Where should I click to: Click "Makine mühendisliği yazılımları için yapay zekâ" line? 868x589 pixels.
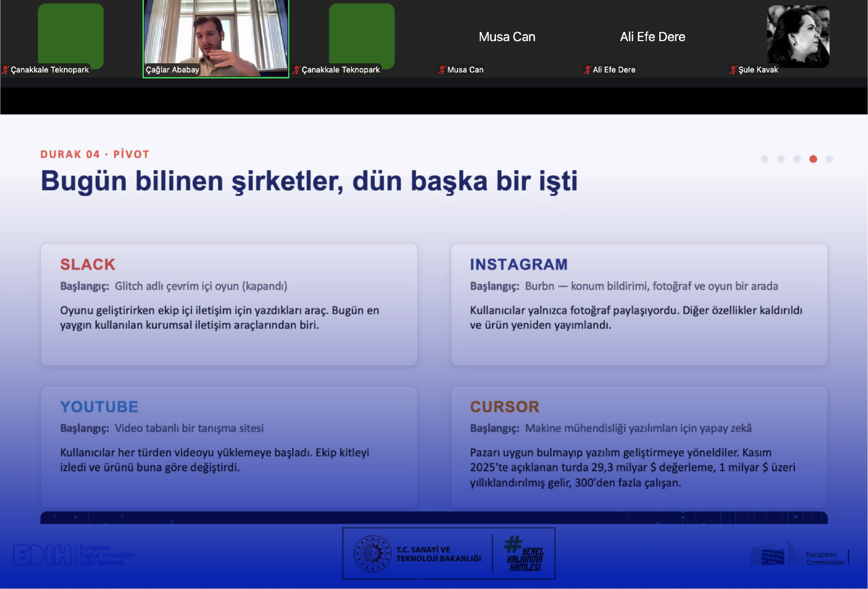(x=638, y=428)
